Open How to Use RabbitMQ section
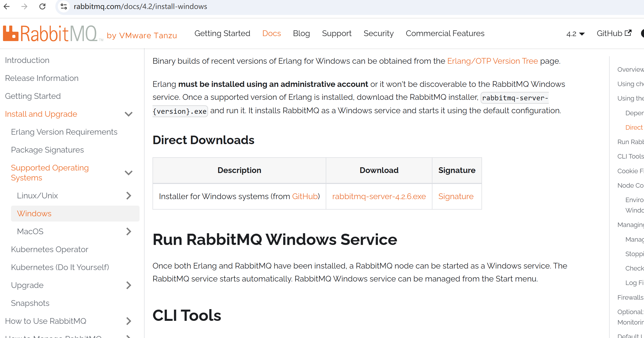The image size is (644, 338). click(x=46, y=321)
